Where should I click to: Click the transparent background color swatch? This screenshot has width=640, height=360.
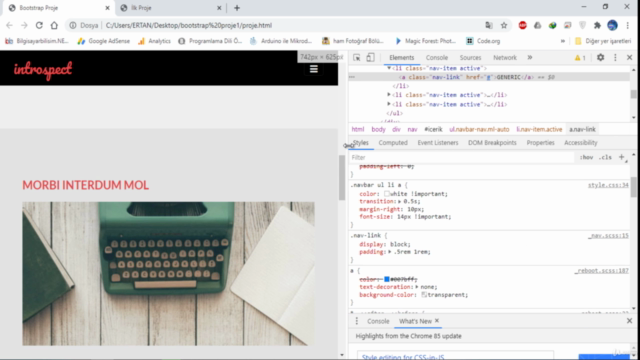(424, 295)
